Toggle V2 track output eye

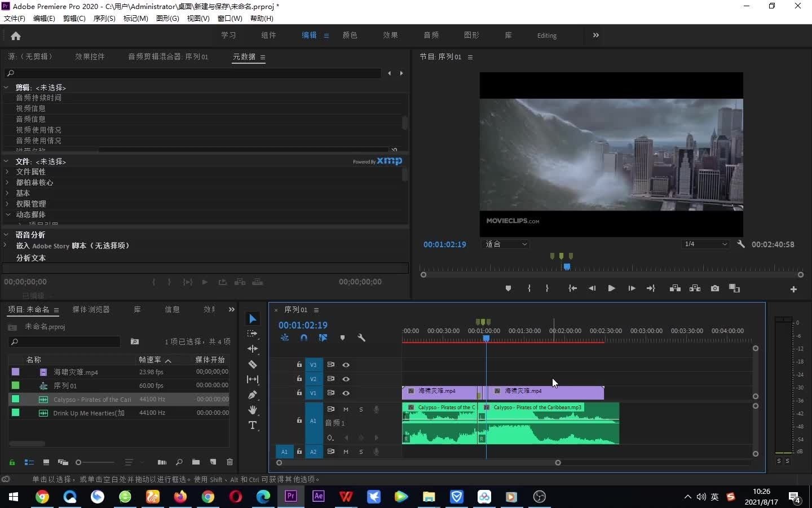346,379
